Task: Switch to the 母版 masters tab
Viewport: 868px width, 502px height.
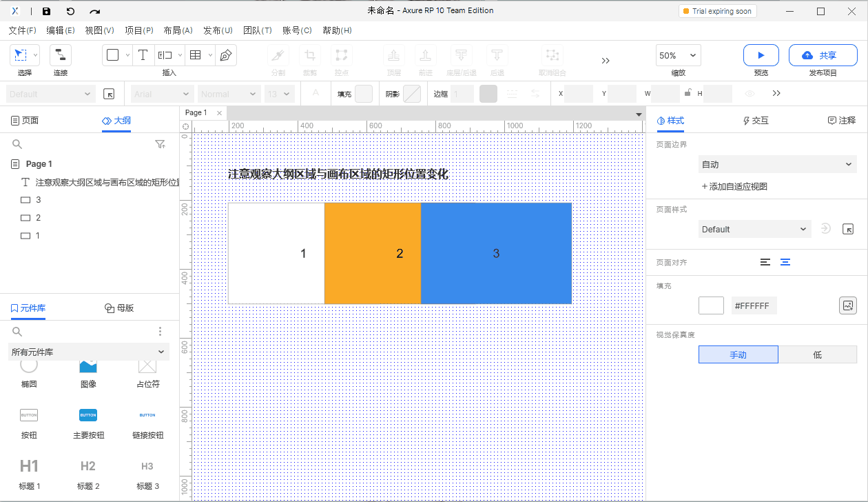Action: click(119, 308)
